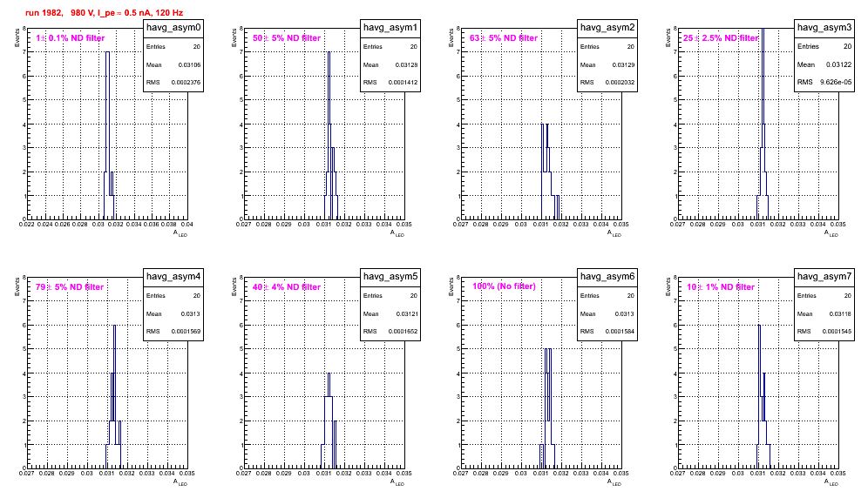Select the havg_asym4 stats box title
868x498 pixels.
[x=173, y=277]
